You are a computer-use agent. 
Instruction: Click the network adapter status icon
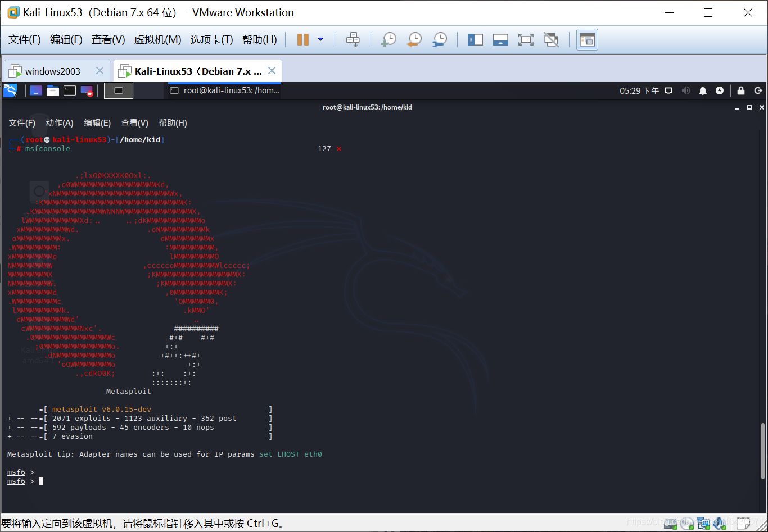[x=703, y=524]
